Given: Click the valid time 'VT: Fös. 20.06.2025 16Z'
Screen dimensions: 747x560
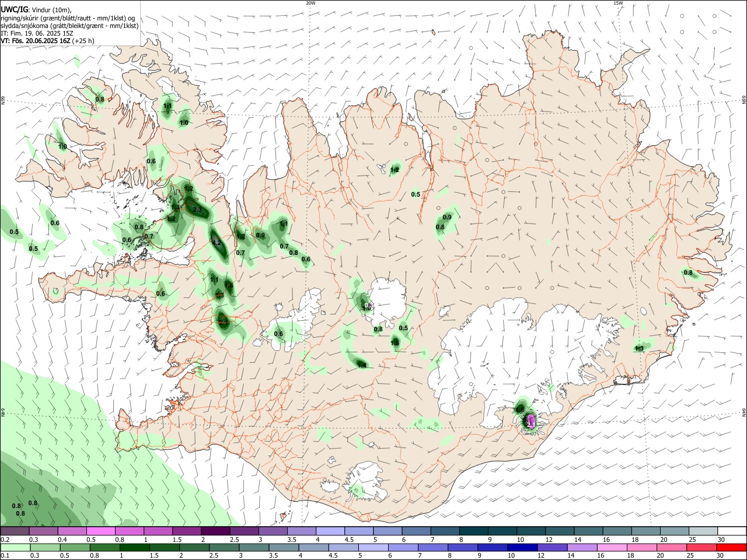Looking at the screenshot, I should click(36, 41).
